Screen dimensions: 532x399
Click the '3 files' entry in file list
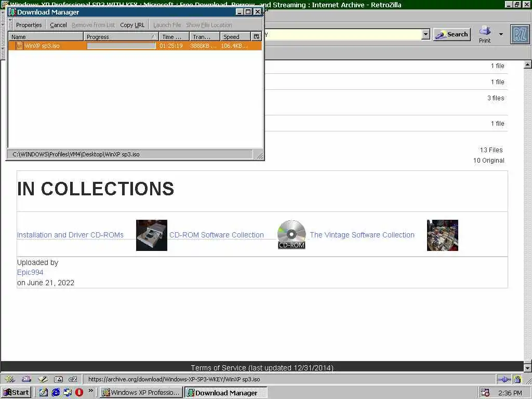pyautogui.click(x=496, y=98)
